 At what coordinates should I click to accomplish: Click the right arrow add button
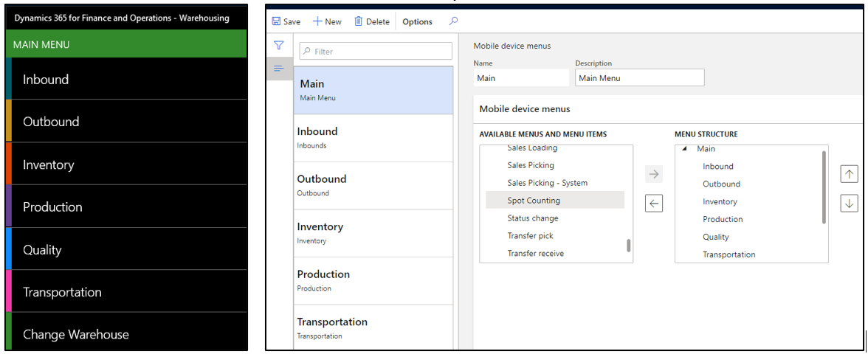click(654, 174)
